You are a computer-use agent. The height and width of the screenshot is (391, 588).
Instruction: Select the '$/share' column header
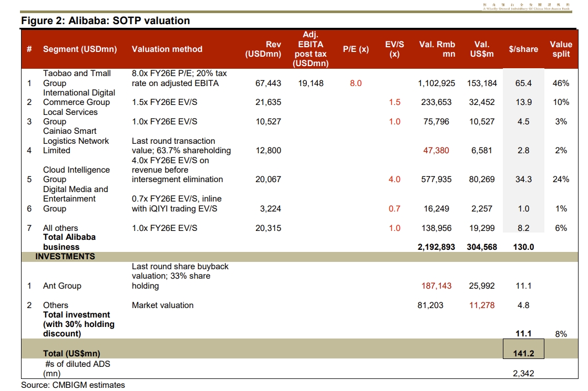point(523,49)
